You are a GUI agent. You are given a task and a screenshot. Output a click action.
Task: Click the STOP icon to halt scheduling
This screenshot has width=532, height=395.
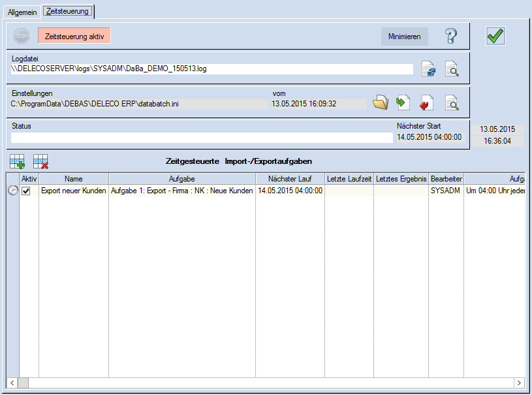click(22, 36)
